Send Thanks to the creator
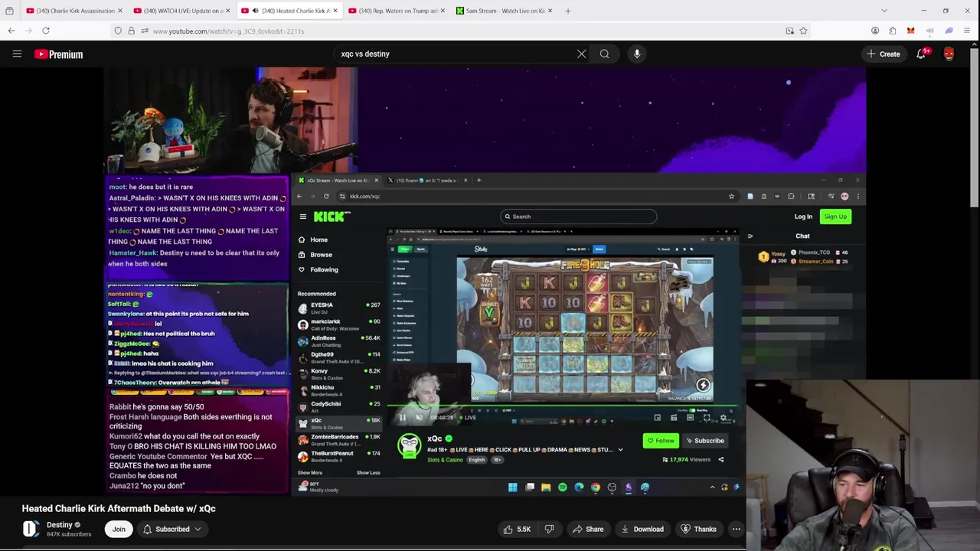This screenshot has height=551, width=980. (697, 529)
